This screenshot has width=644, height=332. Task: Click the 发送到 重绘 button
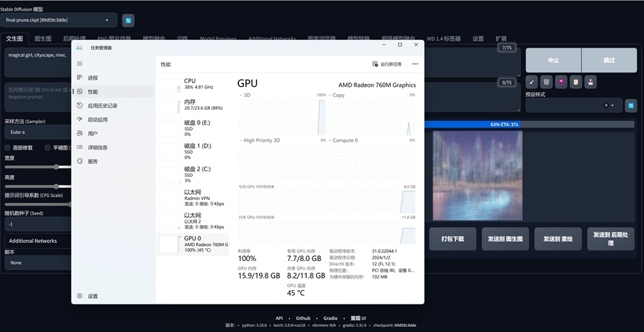click(x=558, y=239)
